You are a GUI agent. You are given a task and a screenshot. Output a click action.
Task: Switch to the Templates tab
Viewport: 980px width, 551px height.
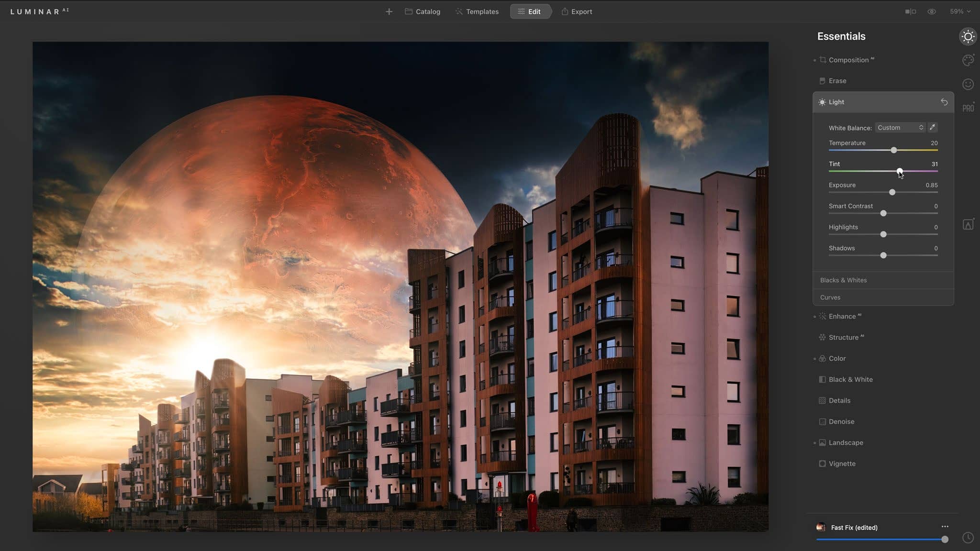(x=477, y=11)
